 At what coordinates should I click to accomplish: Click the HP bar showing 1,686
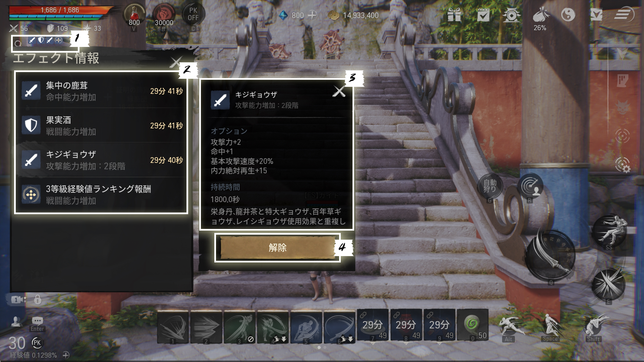tap(60, 10)
